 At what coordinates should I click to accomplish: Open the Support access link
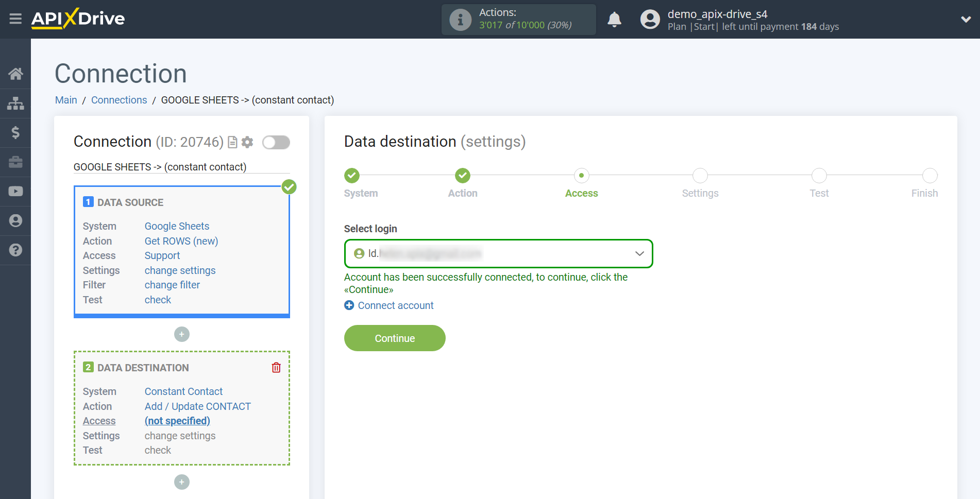pos(162,255)
